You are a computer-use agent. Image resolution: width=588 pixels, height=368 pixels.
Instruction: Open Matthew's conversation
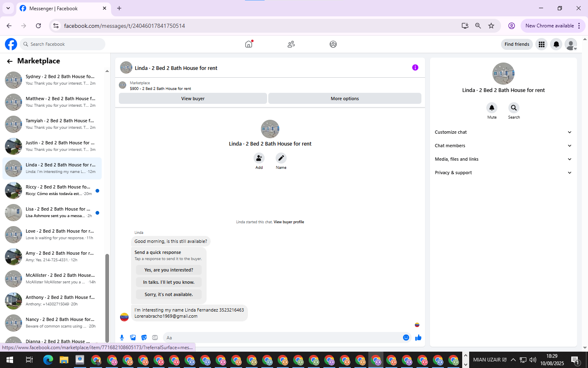pos(52,102)
